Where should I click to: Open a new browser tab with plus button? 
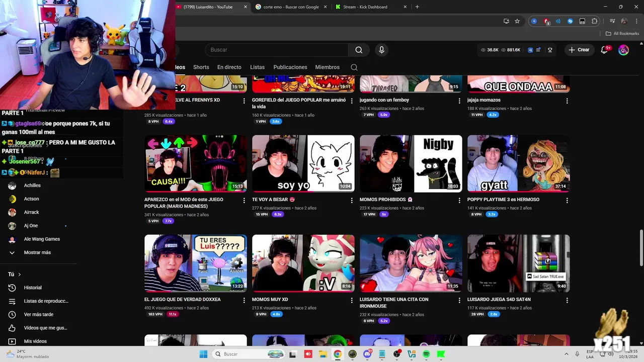coord(417,7)
